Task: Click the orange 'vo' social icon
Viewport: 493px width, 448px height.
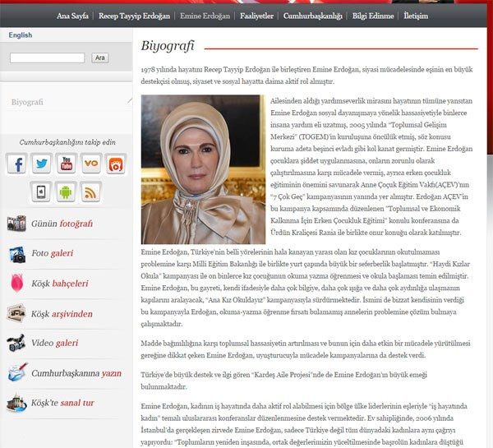Action: [91, 164]
